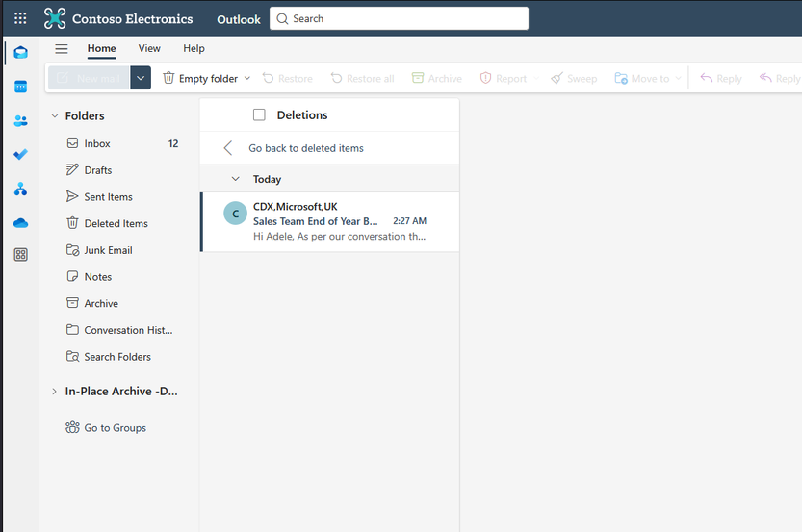Click the Sweep toolbar button

pyautogui.click(x=574, y=78)
